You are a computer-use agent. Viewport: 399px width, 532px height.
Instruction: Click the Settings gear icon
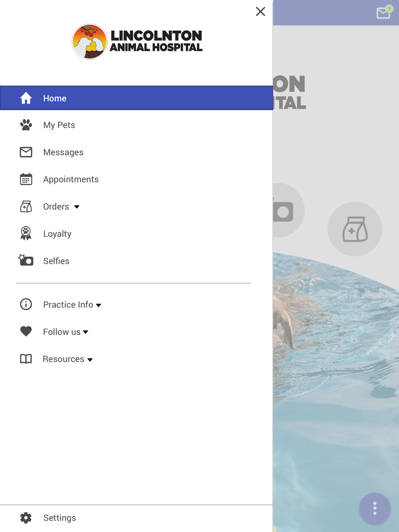pos(26,518)
